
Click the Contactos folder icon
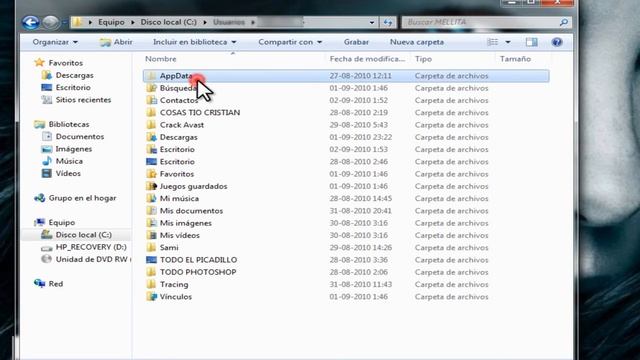(x=151, y=100)
